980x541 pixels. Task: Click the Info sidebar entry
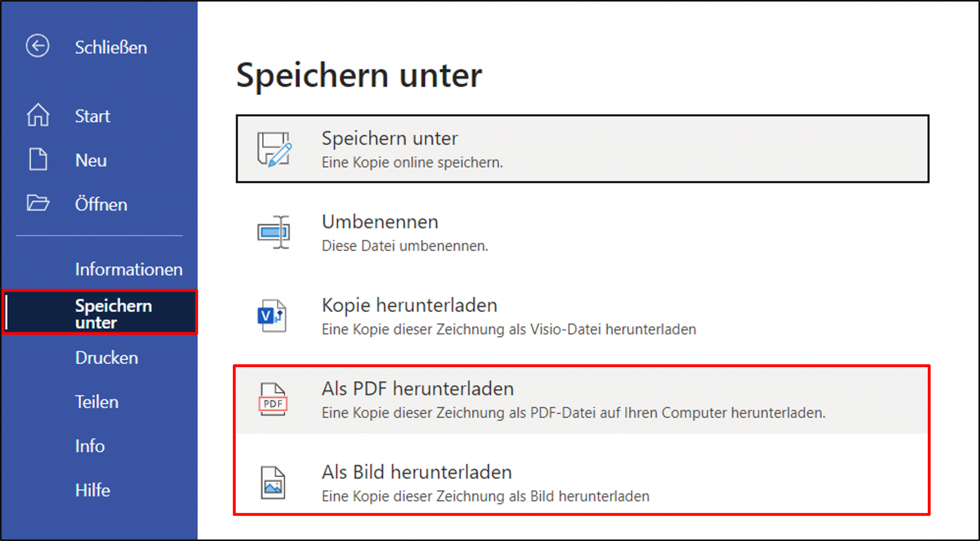click(89, 446)
